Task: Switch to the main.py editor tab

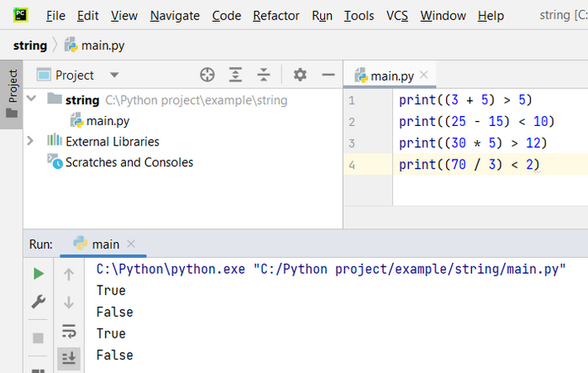Action: click(x=392, y=76)
